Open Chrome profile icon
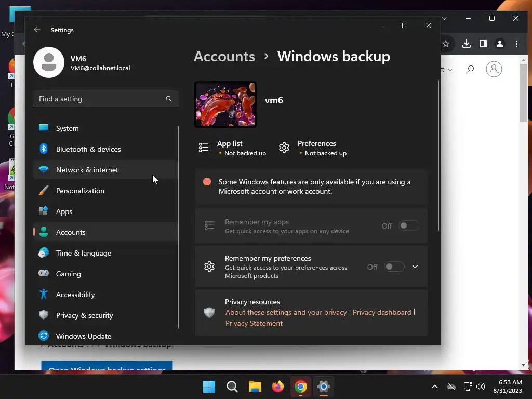This screenshot has width=532, height=399. [x=500, y=44]
